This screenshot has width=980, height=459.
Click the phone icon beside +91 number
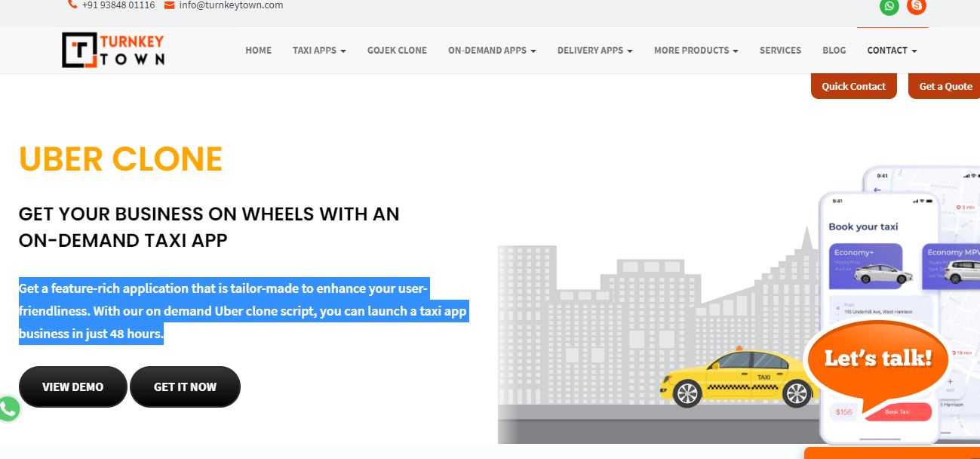(x=72, y=5)
